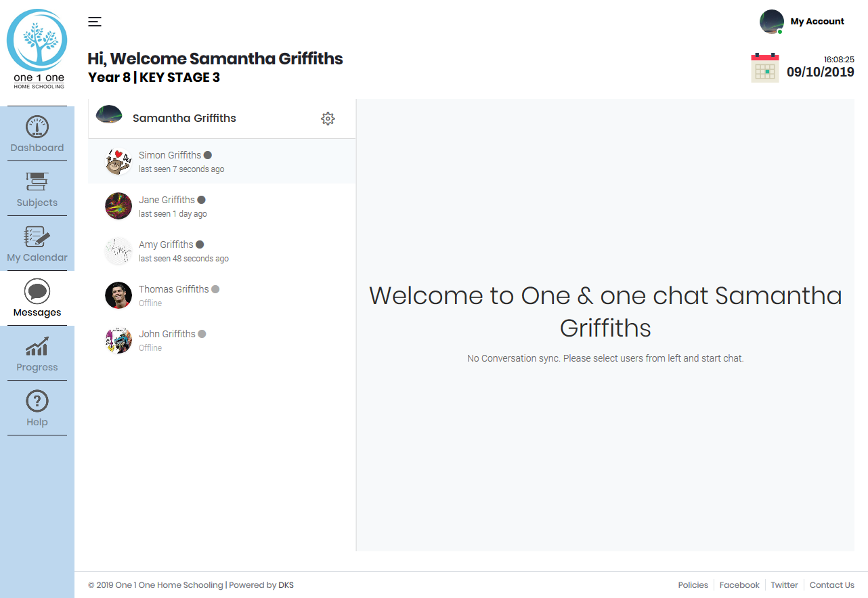Open the Facebook footer link
The height and width of the screenshot is (598, 868).
pyautogui.click(x=739, y=585)
